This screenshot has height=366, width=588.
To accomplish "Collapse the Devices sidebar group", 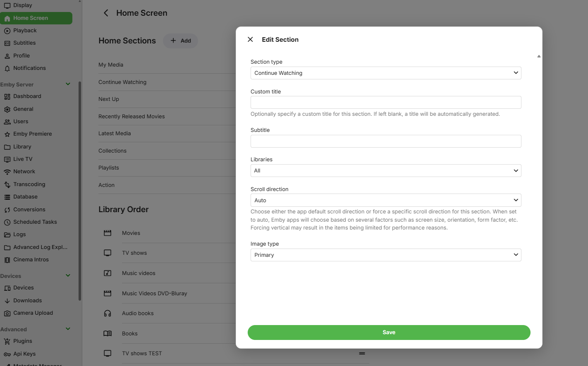I will click(x=68, y=276).
